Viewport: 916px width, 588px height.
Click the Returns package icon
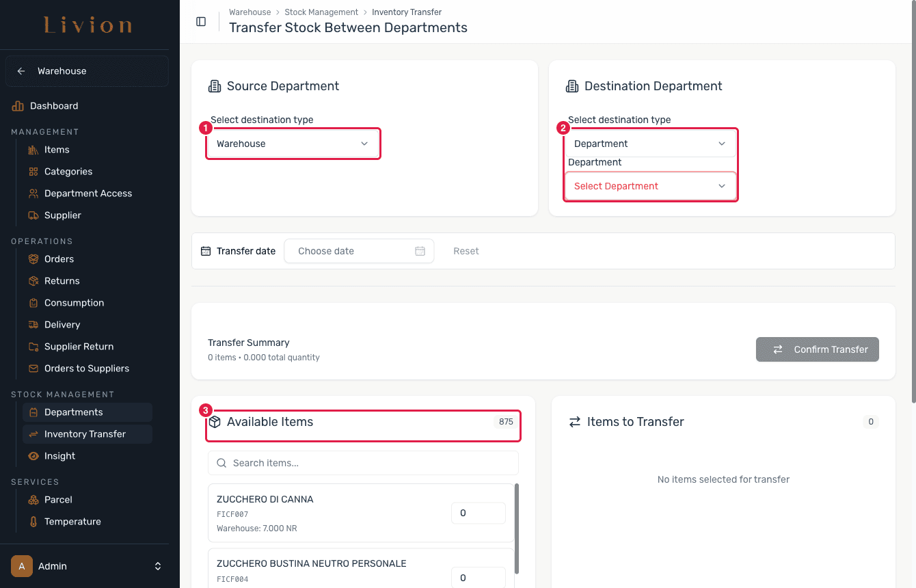coord(33,281)
